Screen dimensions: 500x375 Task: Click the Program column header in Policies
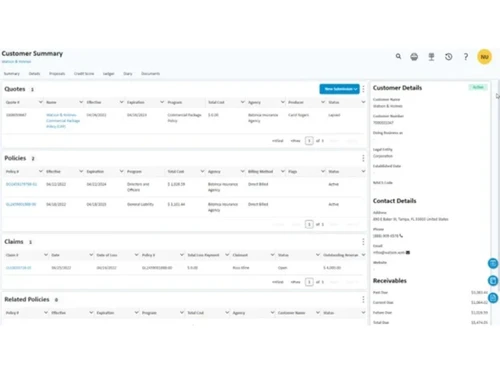tap(134, 172)
